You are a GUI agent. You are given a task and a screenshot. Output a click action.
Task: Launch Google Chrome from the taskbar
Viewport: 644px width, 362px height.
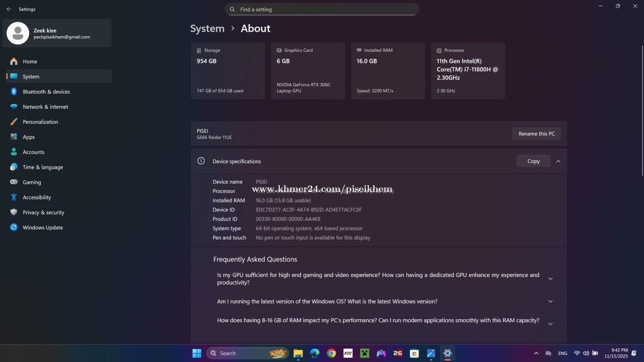click(331, 353)
